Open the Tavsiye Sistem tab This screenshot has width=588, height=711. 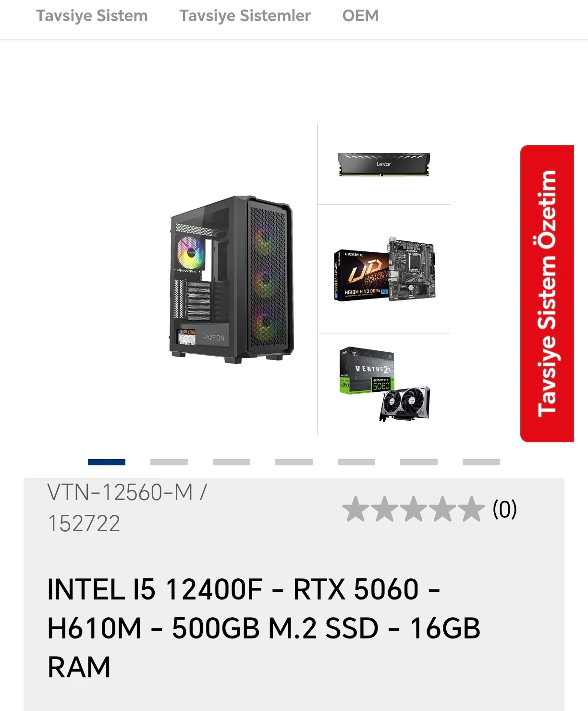click(x=92, y=16)
